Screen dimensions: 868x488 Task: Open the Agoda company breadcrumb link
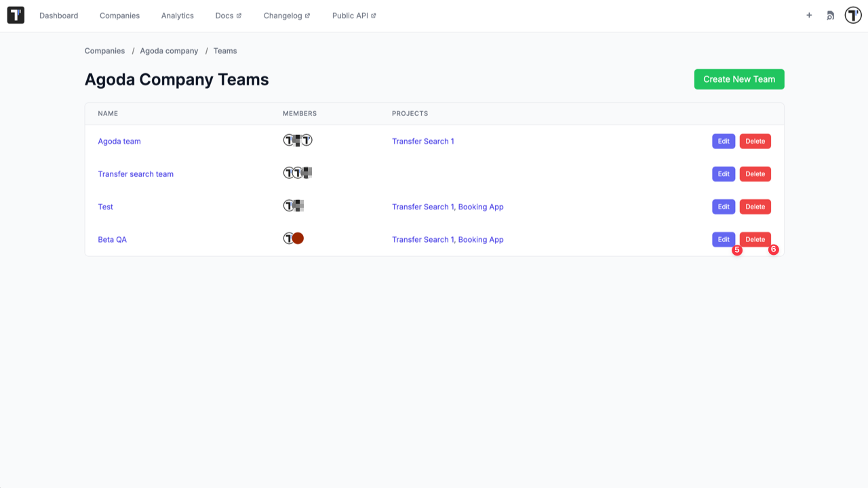point(169,50)
